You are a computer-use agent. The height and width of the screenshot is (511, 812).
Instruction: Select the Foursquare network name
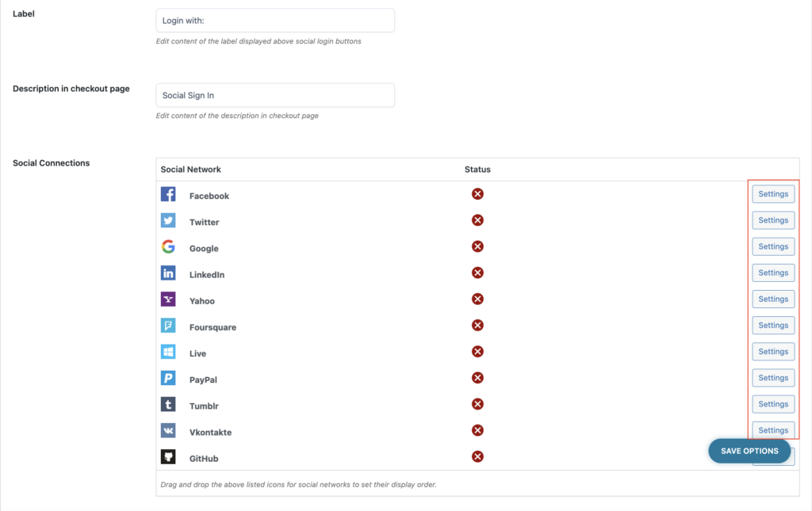(x=213, y=327)
